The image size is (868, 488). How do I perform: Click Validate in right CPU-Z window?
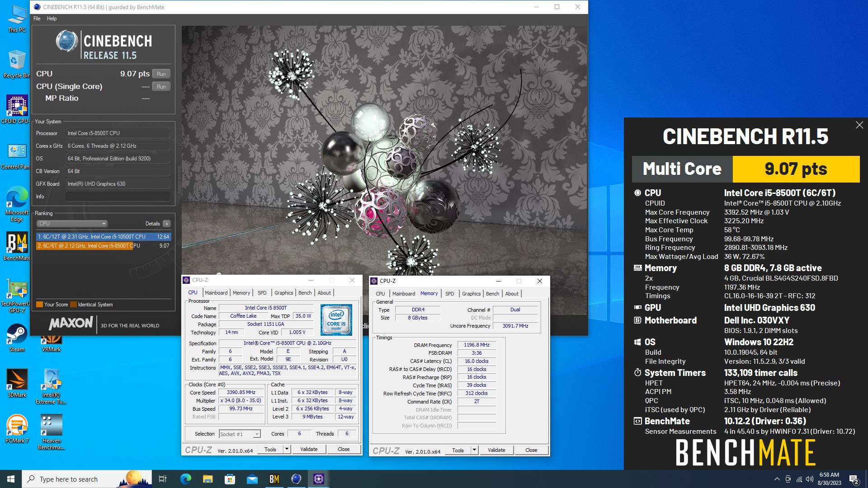(496, 450)
